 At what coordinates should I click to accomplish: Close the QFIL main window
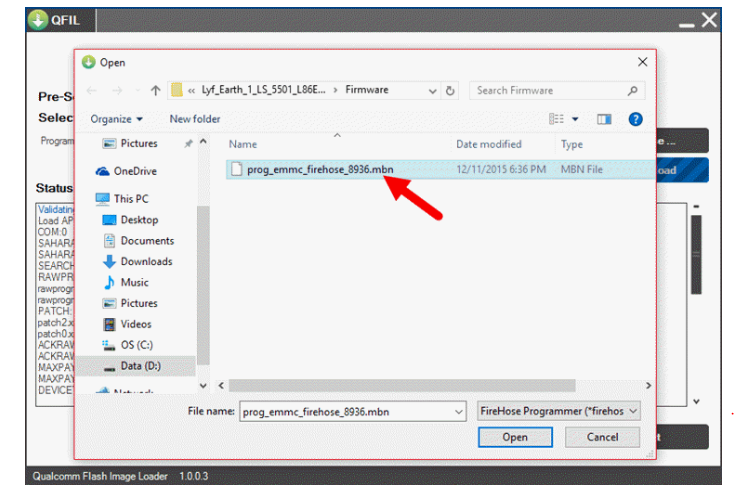click(x=709, y=20)
